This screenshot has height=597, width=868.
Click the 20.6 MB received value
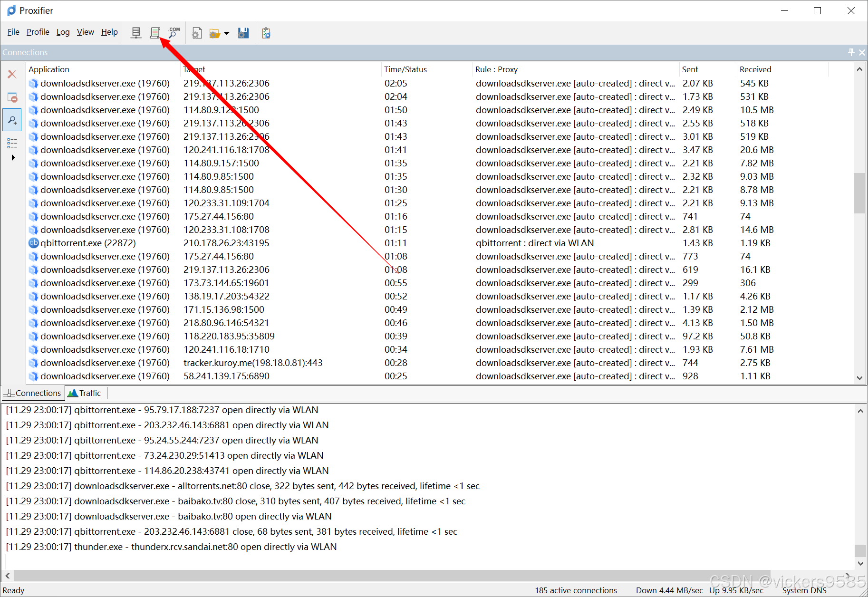757,150
